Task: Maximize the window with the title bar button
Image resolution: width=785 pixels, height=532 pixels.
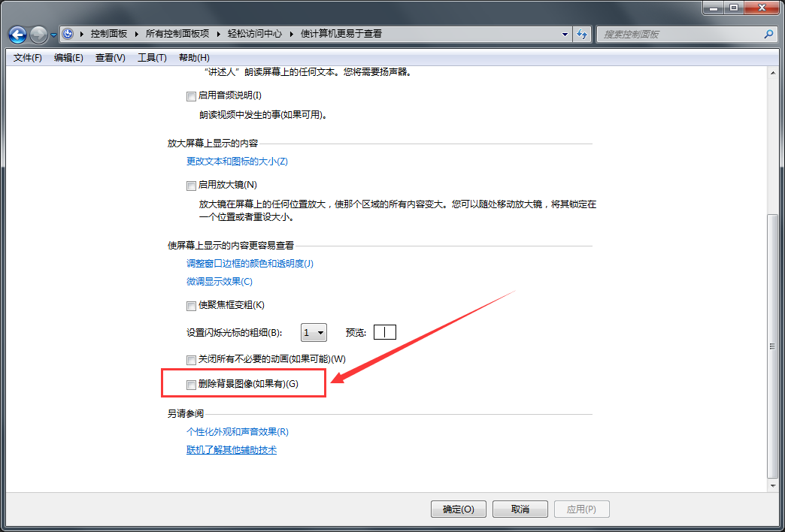Action: click(734, 7)
